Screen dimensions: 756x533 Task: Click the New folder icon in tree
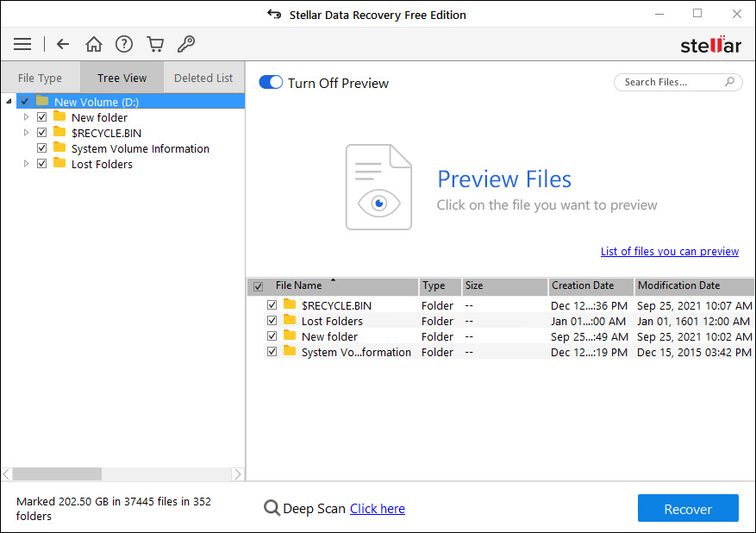tap(59, 116)
